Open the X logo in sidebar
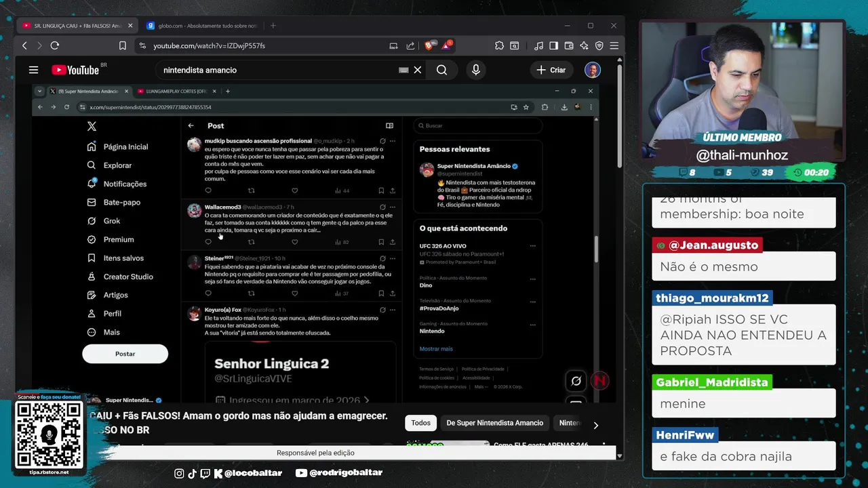Image resolution: width=868 pixels, height=488 pixels. pos(92,126)
